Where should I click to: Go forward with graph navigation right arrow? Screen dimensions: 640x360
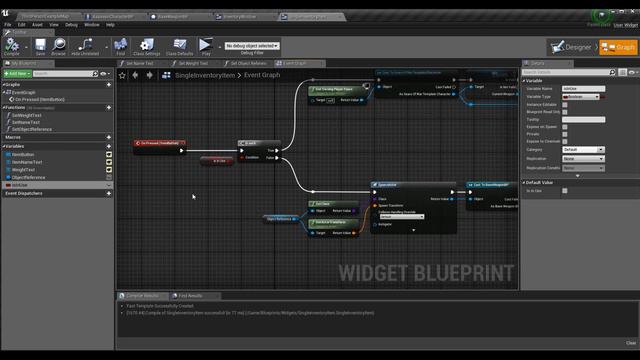(149, 75)
